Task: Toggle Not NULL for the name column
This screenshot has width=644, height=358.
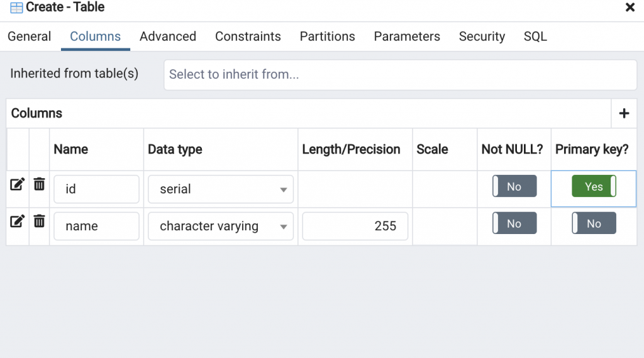Action: tap(514, 224)
